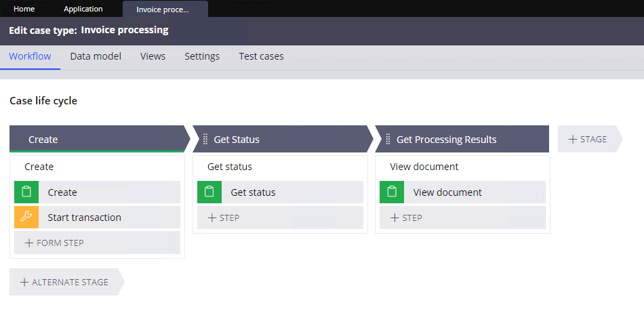Click the Get status process name label
The height and width of the screenshot is (311, 644).
coord(230,167)
